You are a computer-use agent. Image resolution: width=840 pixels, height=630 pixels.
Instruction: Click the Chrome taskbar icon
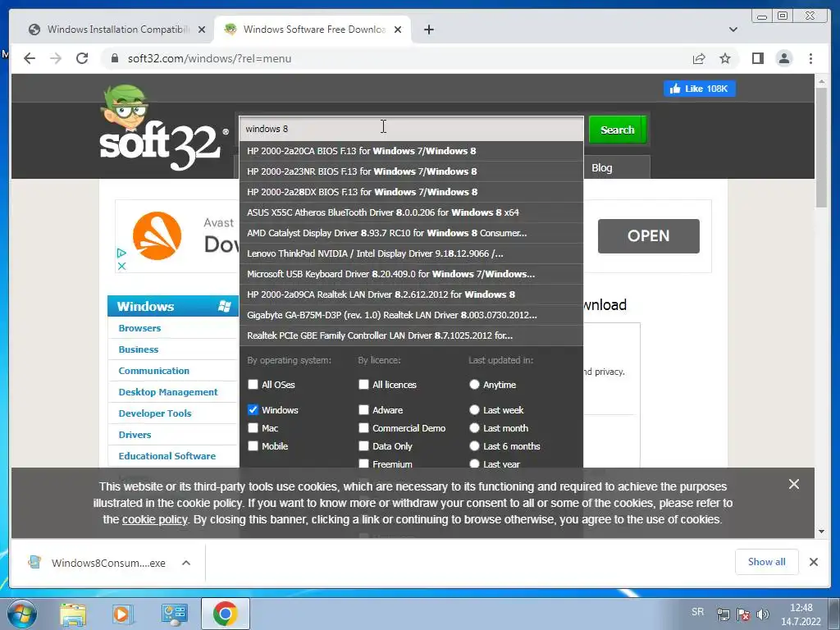coord(225,614)
